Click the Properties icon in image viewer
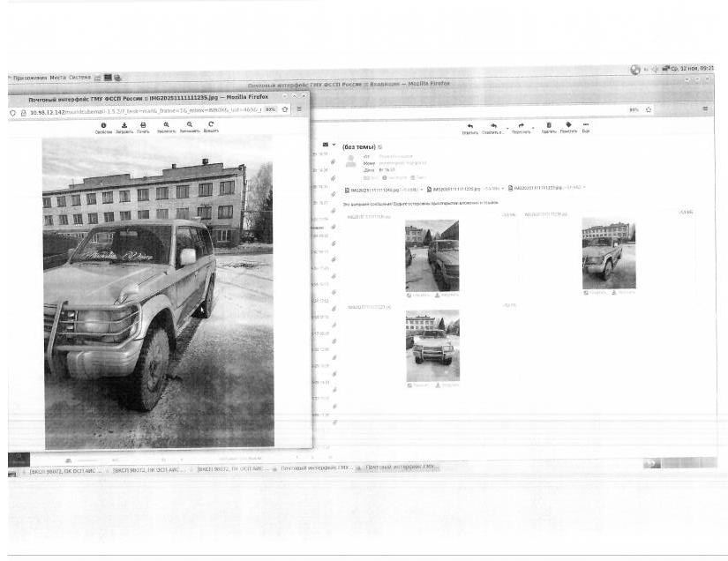The width and height of the screenshot is (728, 561). pyautogui.click(x=103, y=126)
